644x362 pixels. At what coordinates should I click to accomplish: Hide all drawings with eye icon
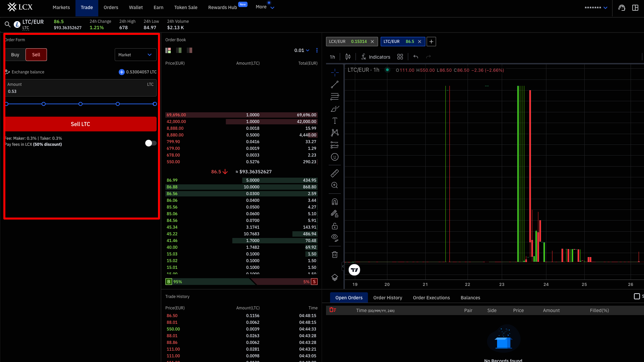point(335,238)
